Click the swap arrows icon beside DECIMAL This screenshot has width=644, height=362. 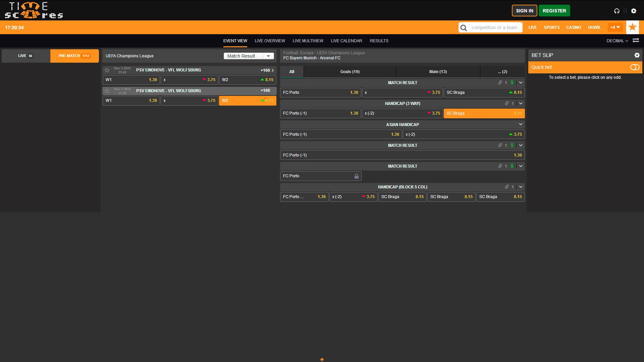636,41
